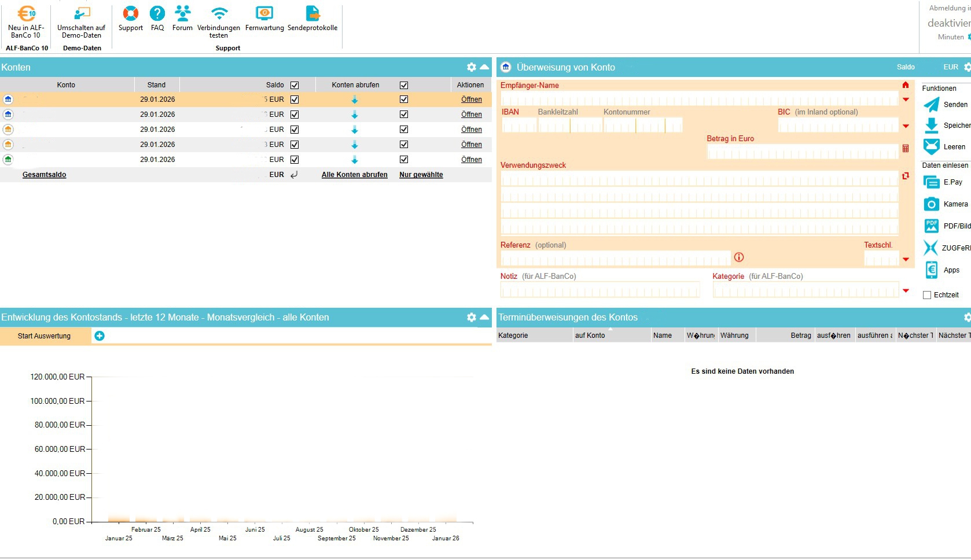This screenshot has width=971, height=560.
Task: Click Verbindungen testen wifi icon
Action: (219, 13)
